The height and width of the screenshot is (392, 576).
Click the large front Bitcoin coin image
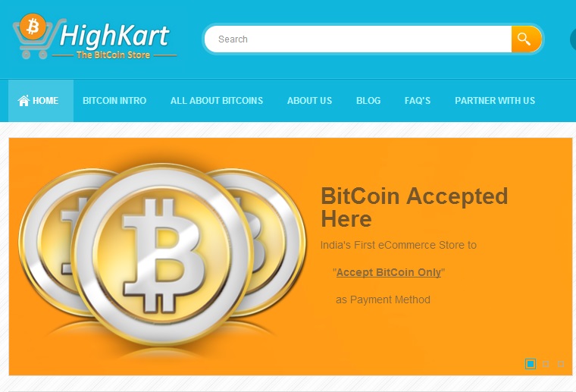pos(164,254)
